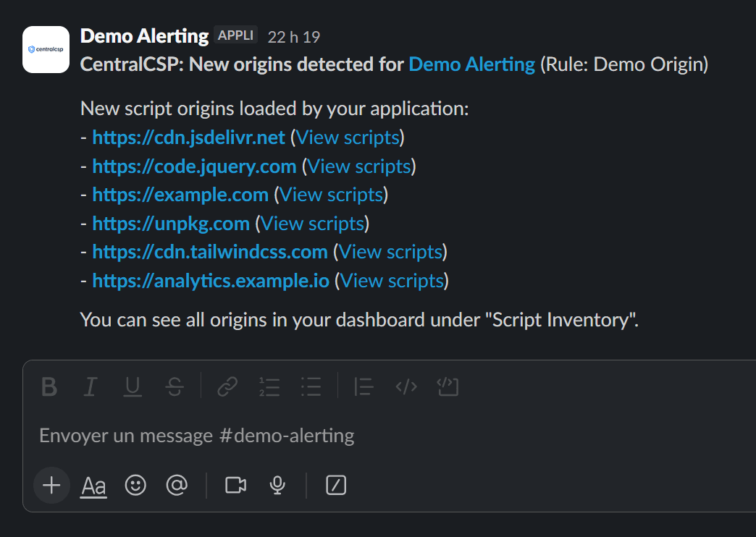Toggle inline code formatting

click(406, 387)
